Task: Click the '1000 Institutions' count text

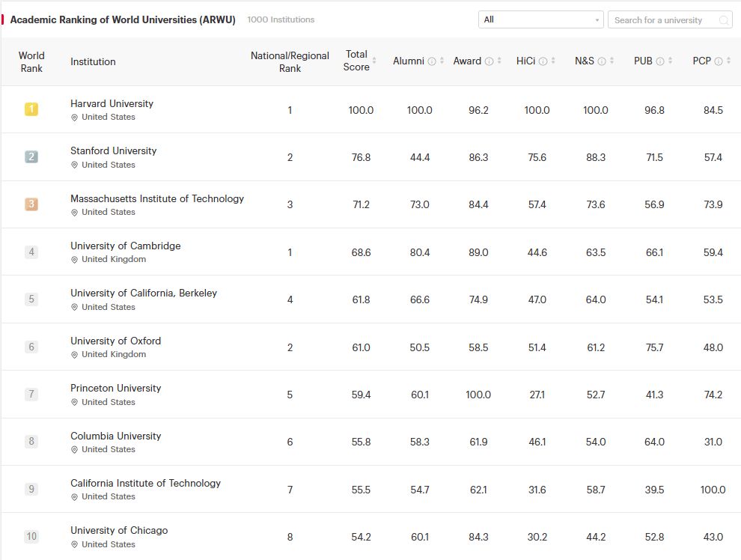Action: click(x=281, y=19)
